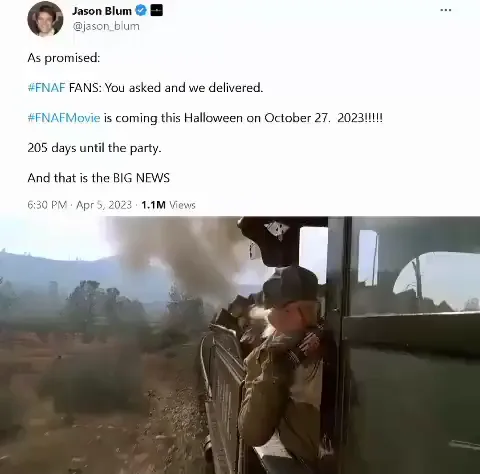
Task: Click the Jason Blum display name
Action: (102, 11)
